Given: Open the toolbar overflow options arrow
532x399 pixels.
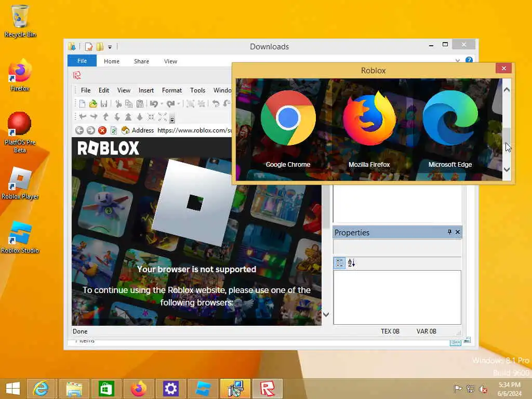Looking at the screenshot, I should coord(172,119).
